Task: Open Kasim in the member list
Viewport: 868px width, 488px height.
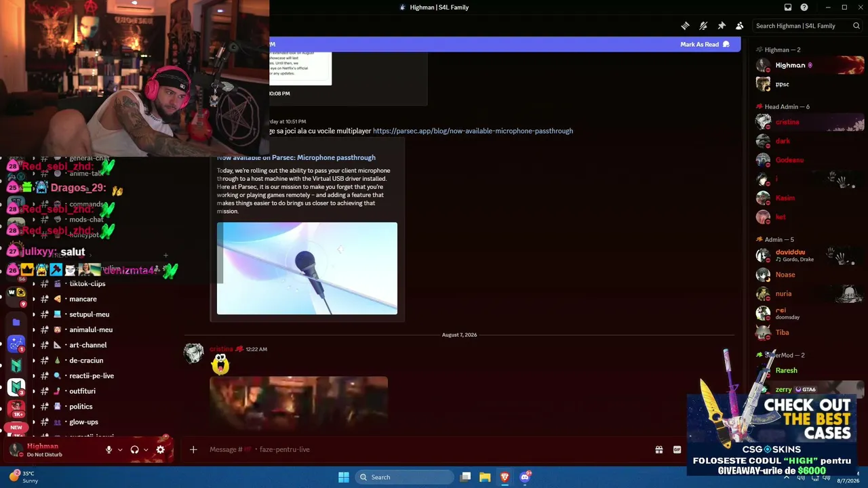Action: (x=810, y=198)
